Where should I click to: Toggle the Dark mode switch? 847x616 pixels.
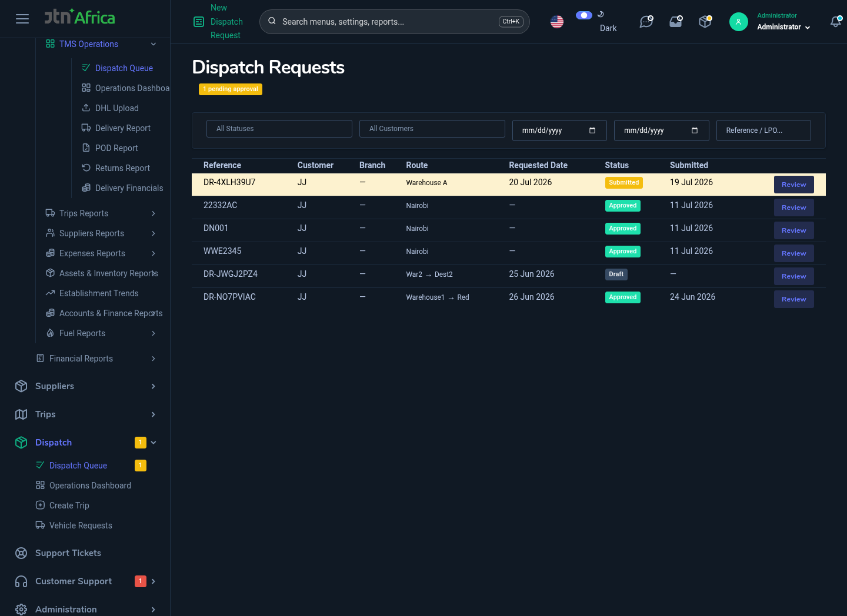coord(583,15)
